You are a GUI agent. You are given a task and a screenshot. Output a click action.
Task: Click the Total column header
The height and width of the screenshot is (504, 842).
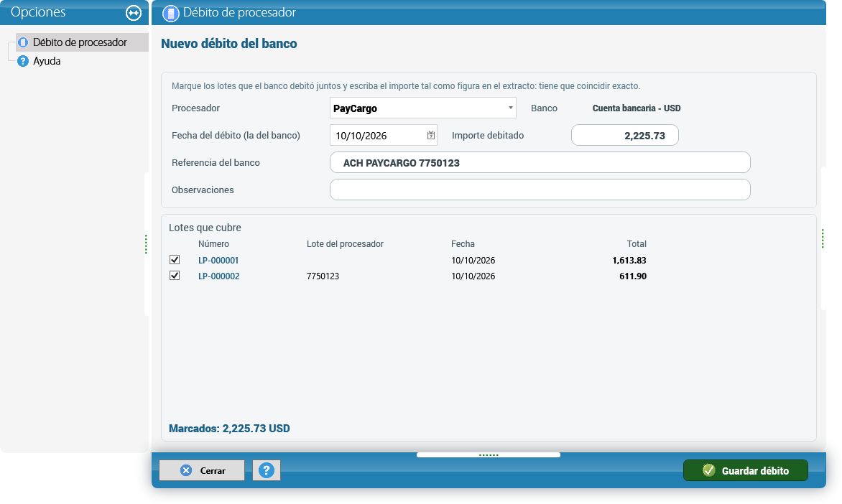(x=637, y=244)
